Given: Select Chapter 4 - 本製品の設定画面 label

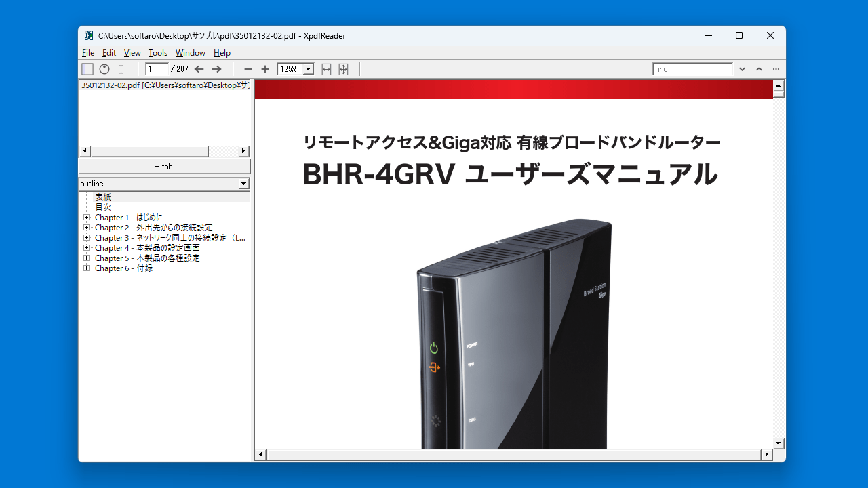Looking at the screenshot, I should point(147,248).
